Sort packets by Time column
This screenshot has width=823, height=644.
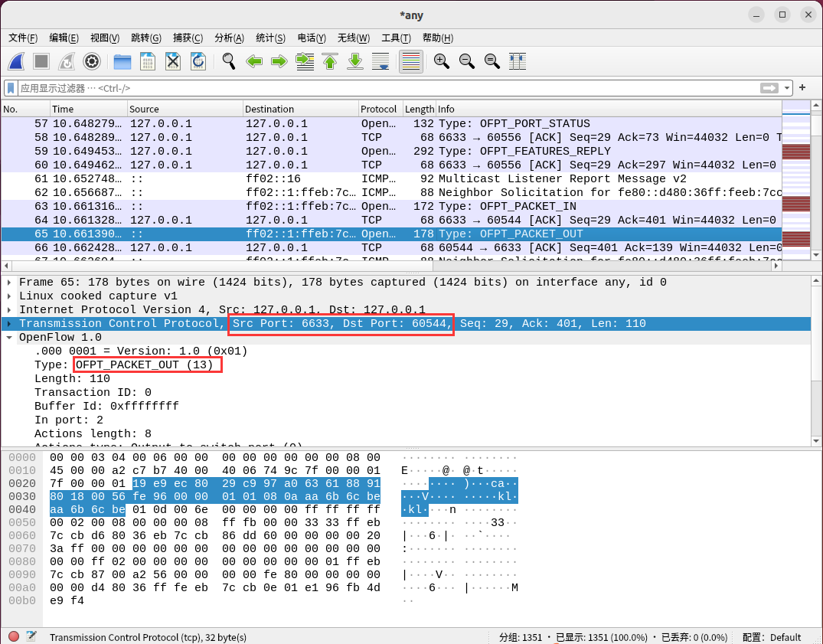pyautogui.click(x=88, y=110)
